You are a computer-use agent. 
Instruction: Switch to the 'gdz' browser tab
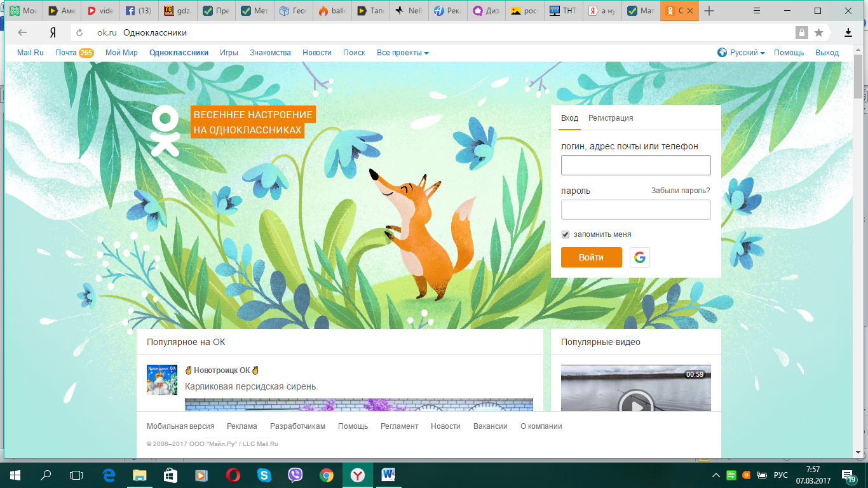tap(177, 11)
